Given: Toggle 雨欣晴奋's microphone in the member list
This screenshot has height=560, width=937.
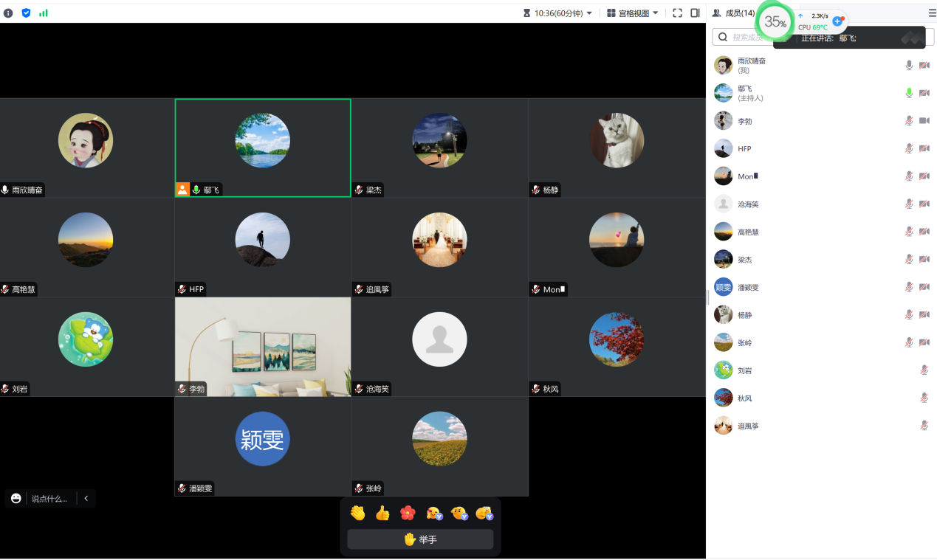Looking at the screenshot, I should 909,65.
